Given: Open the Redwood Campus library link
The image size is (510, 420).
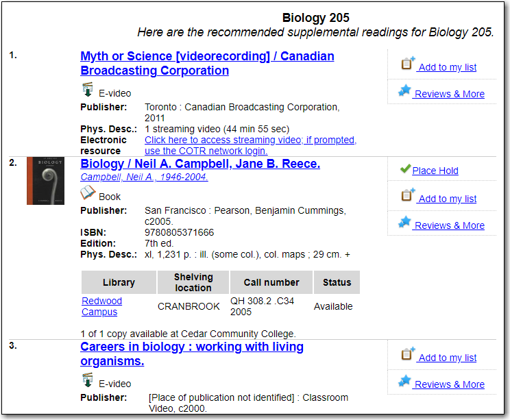Looking at the screenshot, I should pos(102,306).
